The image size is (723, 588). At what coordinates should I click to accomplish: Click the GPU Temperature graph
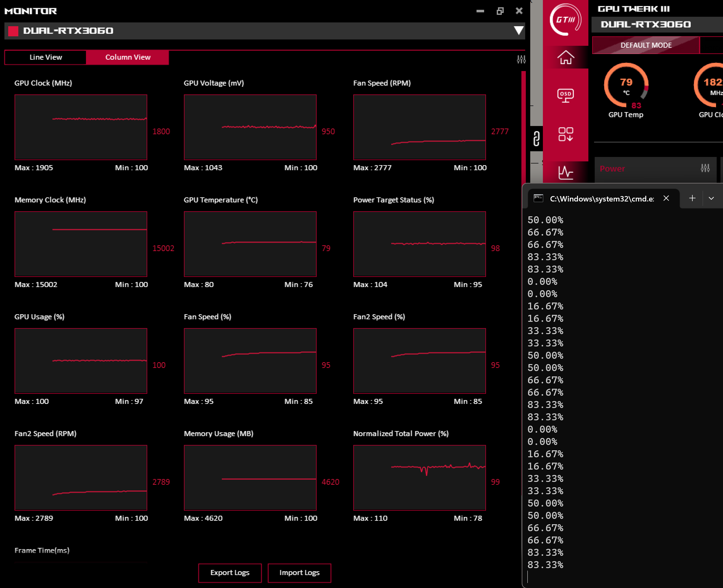pos(250,244)
